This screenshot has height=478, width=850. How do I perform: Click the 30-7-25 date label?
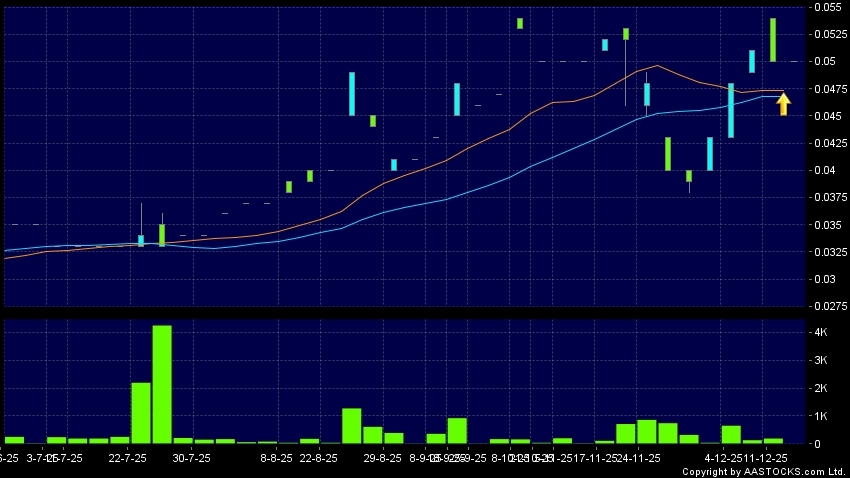click(191, 457)
